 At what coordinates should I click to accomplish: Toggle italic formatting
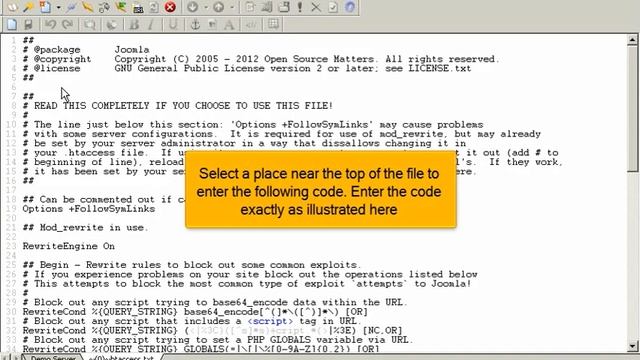click(151, 24)
